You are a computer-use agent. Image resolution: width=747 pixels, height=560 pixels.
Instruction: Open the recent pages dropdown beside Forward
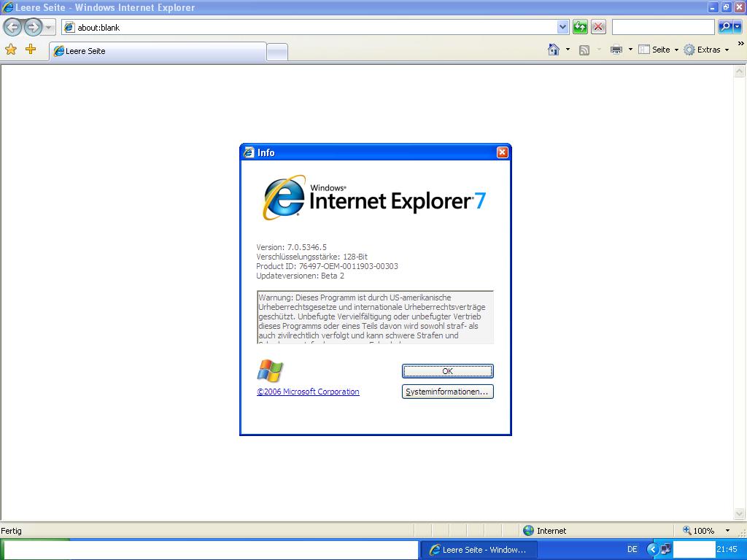49,28
